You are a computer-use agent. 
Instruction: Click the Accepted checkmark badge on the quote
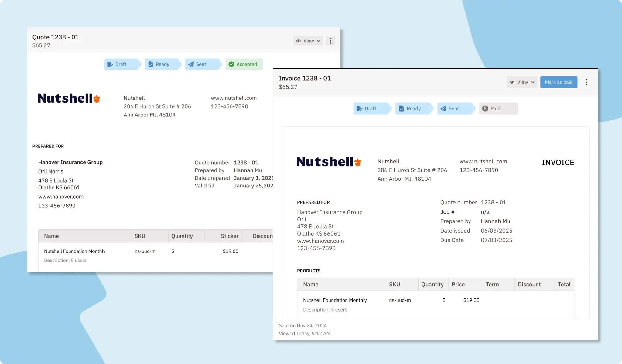click(231, 64)
